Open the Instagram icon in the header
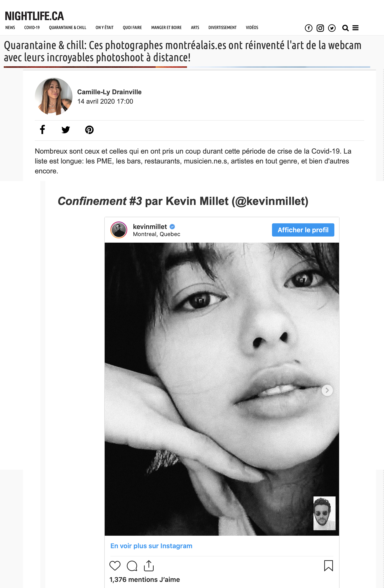Image resolution: width=384 pixels, height=588 pixels. [320, 28]
